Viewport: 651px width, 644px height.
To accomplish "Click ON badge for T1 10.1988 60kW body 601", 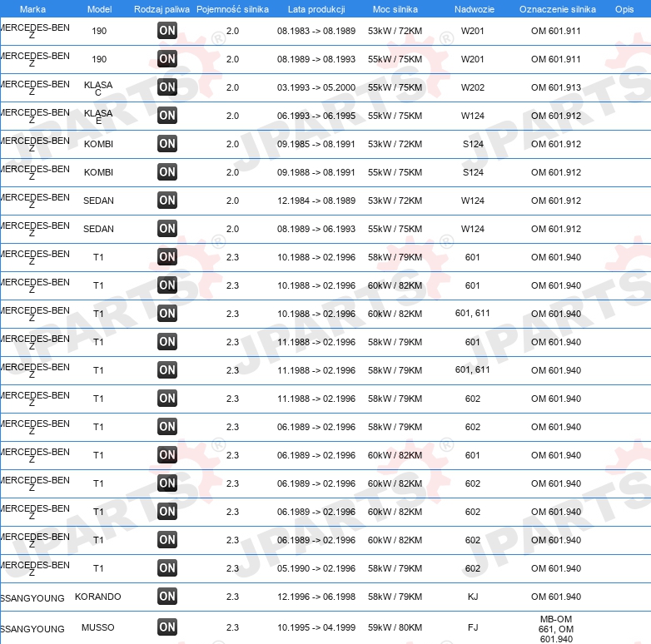I will [167, 285].
